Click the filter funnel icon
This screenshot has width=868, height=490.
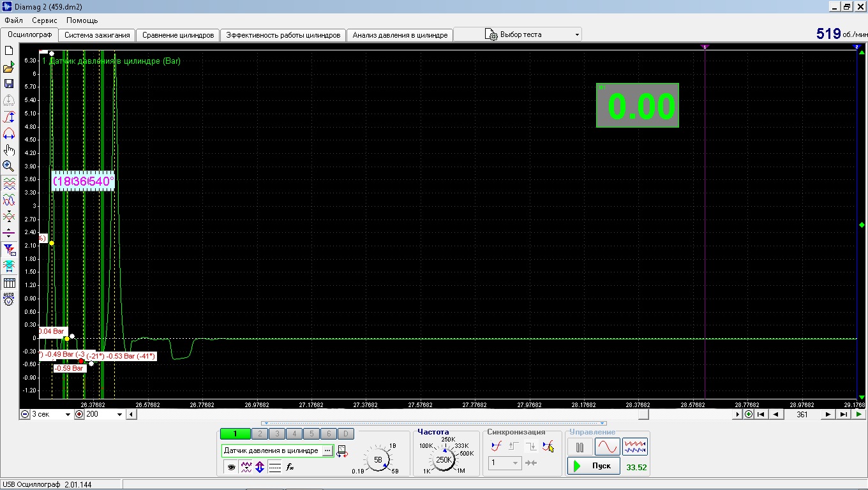[9, 249]
